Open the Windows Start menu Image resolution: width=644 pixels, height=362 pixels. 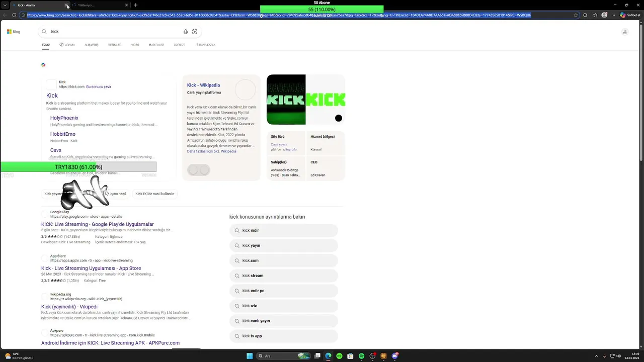(250, 356)
